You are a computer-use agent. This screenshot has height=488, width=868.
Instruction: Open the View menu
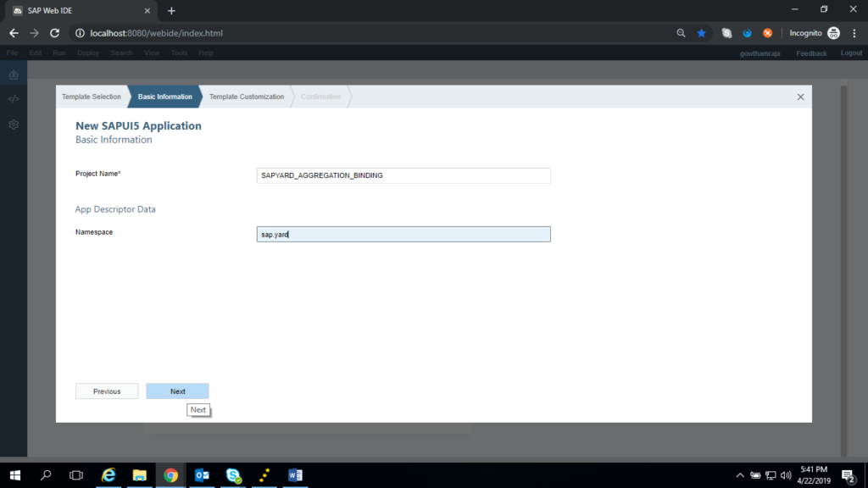152,53
